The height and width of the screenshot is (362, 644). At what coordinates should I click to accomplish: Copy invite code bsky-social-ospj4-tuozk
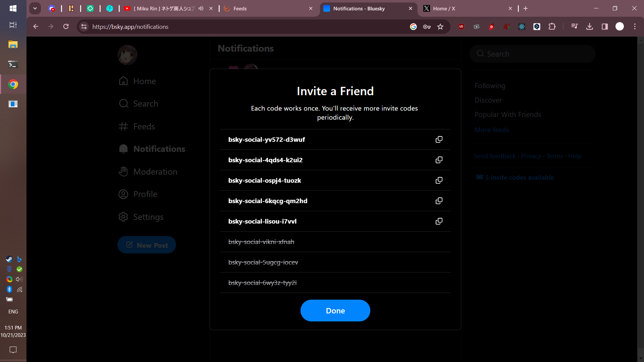[x=439, y=180]
